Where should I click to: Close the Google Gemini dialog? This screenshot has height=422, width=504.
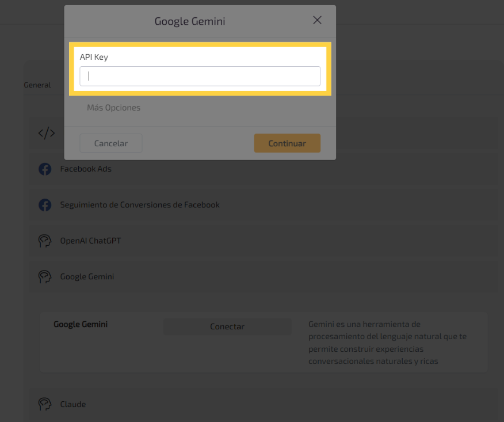pyautogui.click(x=317, y=20)
